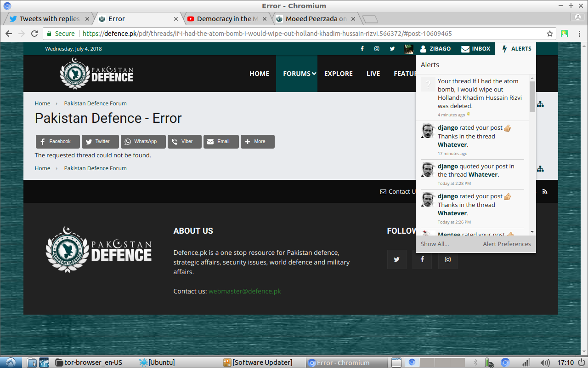
Task: Click the Secure padlock site info
Action: pyautogui.click(x=61, y=34)
